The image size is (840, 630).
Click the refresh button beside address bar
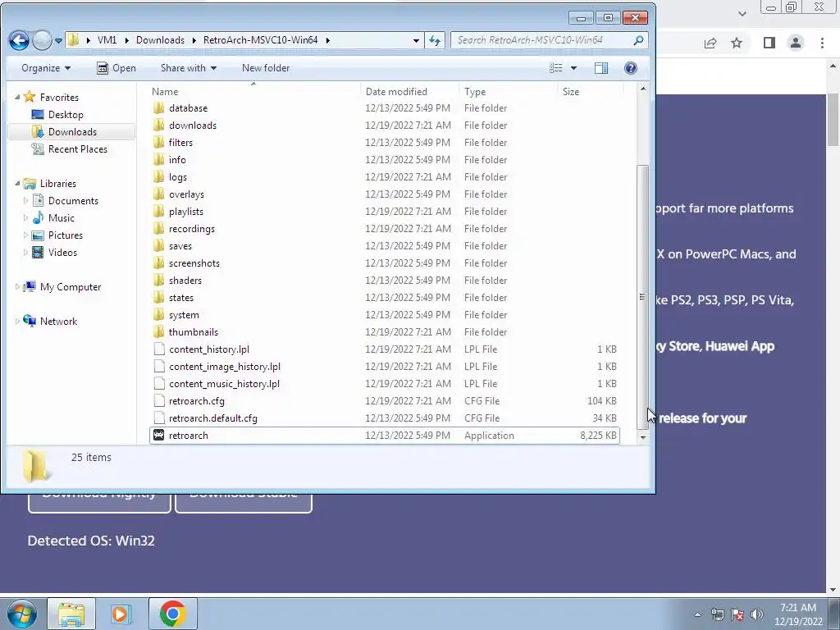click(x=435, y=40)
